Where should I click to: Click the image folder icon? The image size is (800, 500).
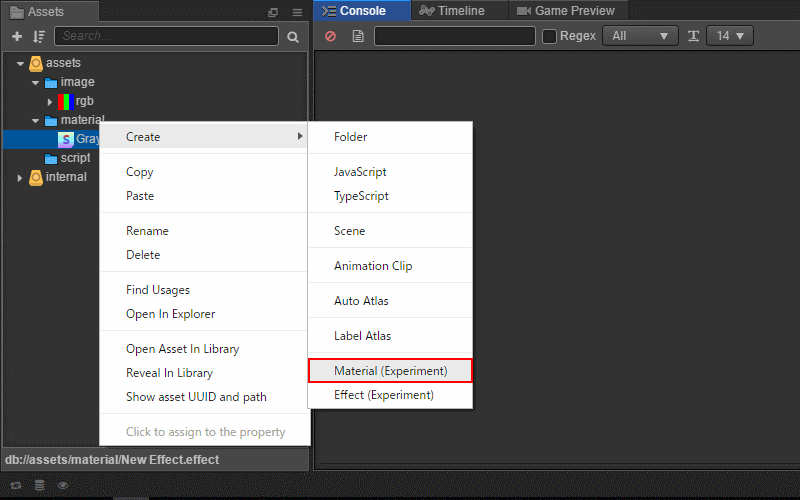click(51, 83)
